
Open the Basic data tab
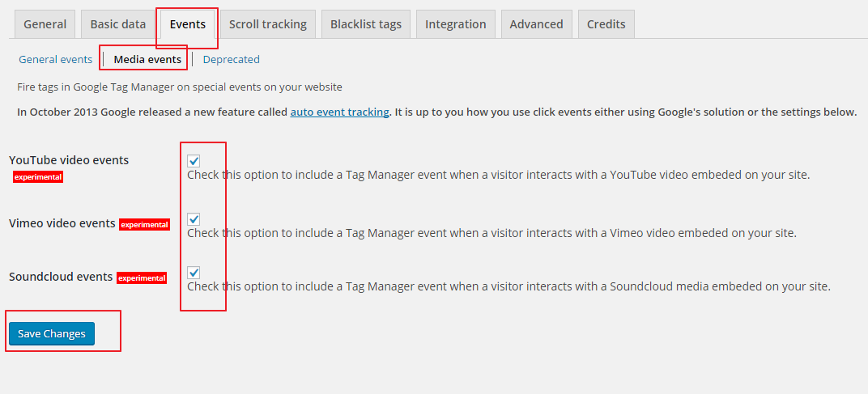(x=118, y=24)
